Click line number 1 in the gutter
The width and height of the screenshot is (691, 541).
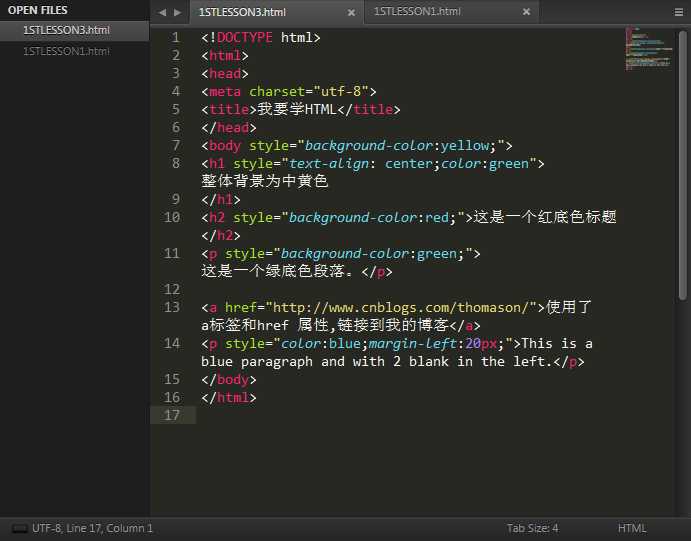point(175,37)
